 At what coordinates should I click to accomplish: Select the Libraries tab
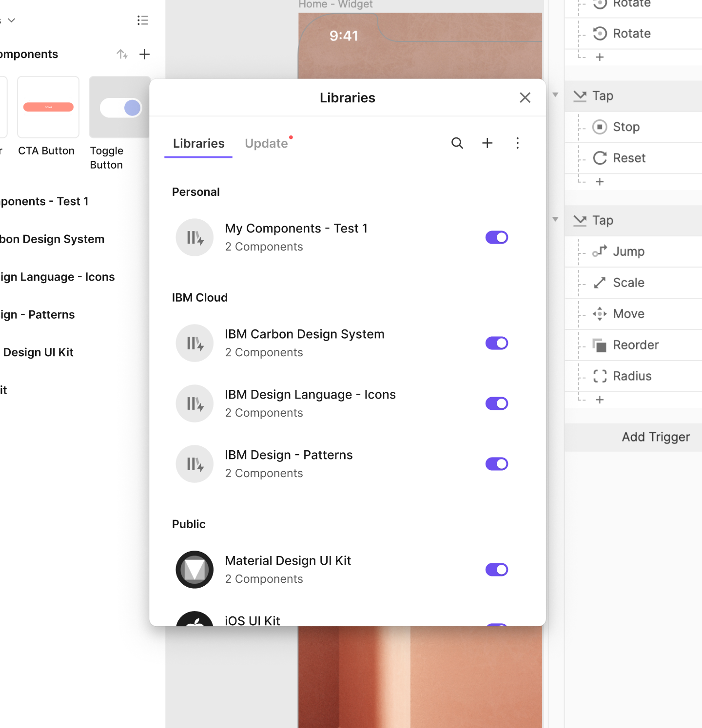tap(198, 143)
